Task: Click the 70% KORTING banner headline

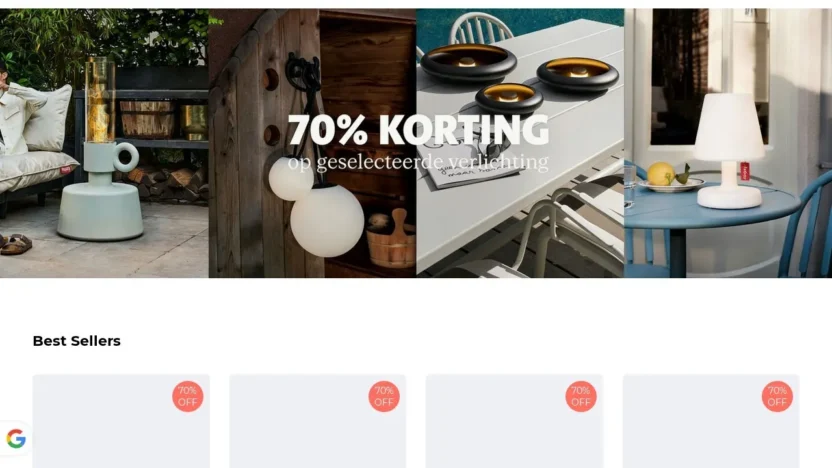Action: (x=418, y=129)
